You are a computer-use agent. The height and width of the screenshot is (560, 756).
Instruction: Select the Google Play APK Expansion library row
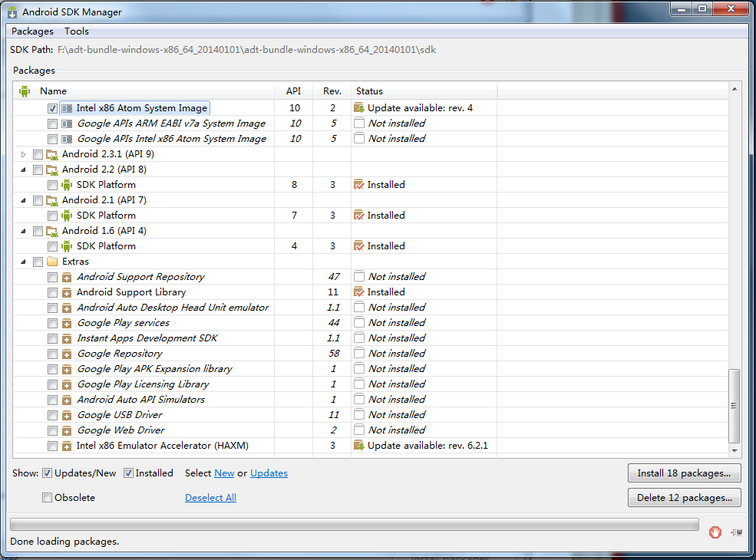click(x=370, y=369)
